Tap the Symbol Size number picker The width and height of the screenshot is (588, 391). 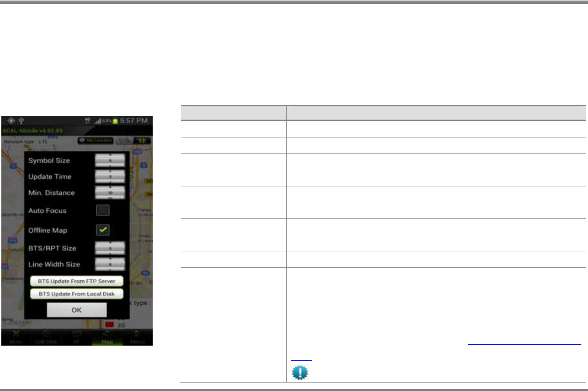pyautogui.click(x=110, y=160)
